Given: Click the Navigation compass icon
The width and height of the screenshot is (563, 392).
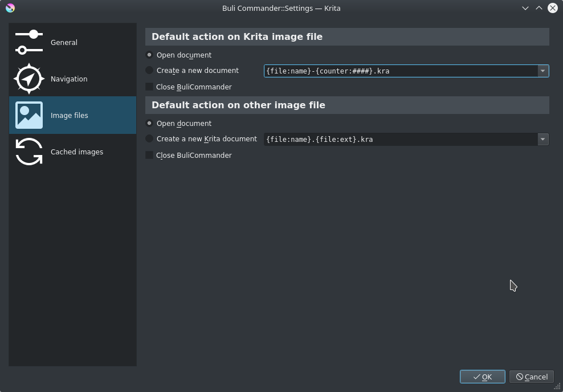Looking at the screenshot, I should click(x=28, y=79).
